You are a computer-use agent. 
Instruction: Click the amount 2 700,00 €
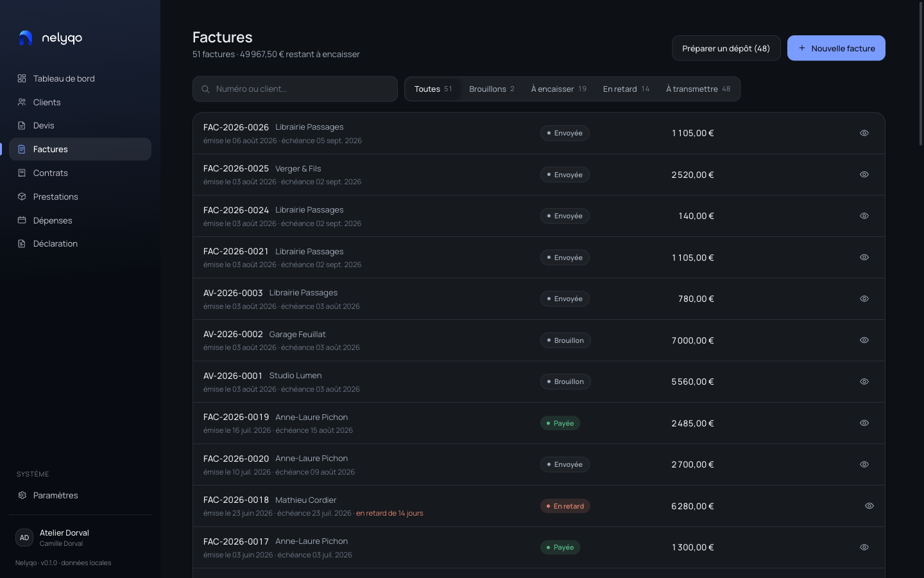pos(693,464)
